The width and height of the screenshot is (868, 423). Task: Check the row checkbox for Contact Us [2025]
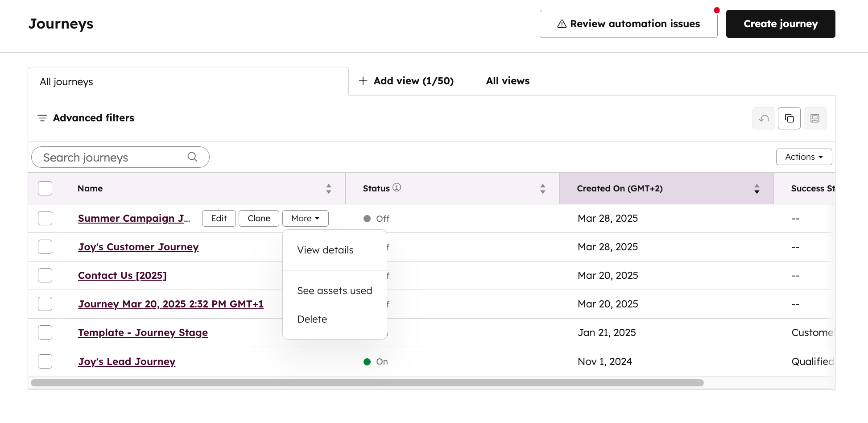(45, 275)
